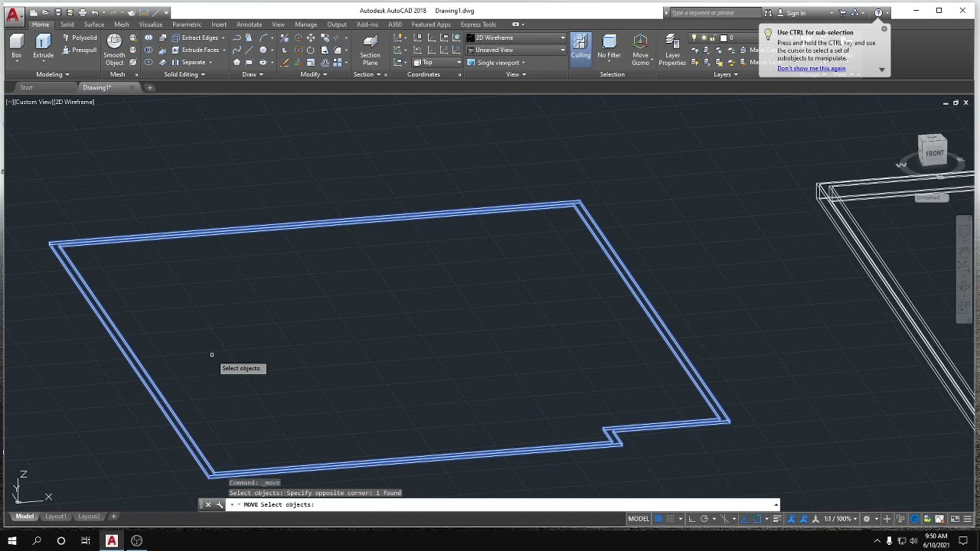The height and width of the screenshot is (551, 980).
Task: Click the Clean Screen icon in status bar
Action: coord(955,519)
